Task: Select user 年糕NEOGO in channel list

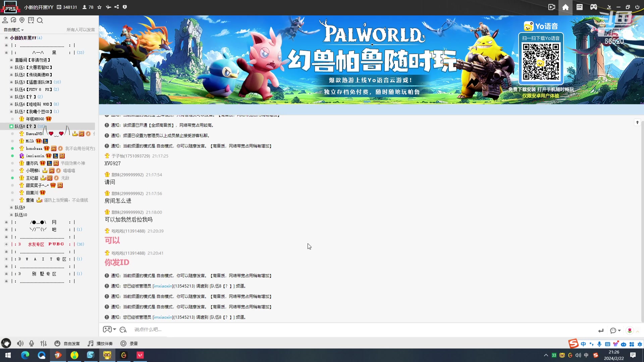Action: click(35, 119)
